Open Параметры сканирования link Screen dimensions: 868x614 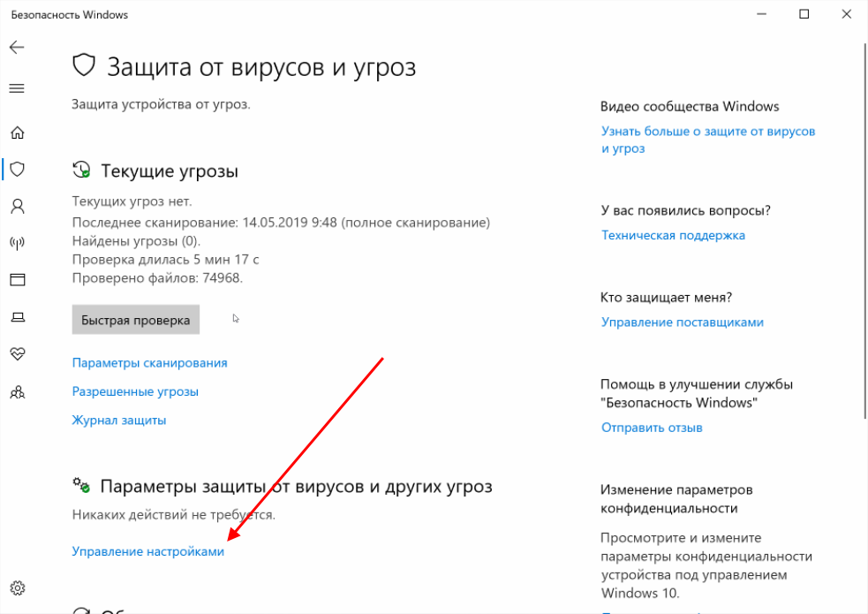(149, 363)
